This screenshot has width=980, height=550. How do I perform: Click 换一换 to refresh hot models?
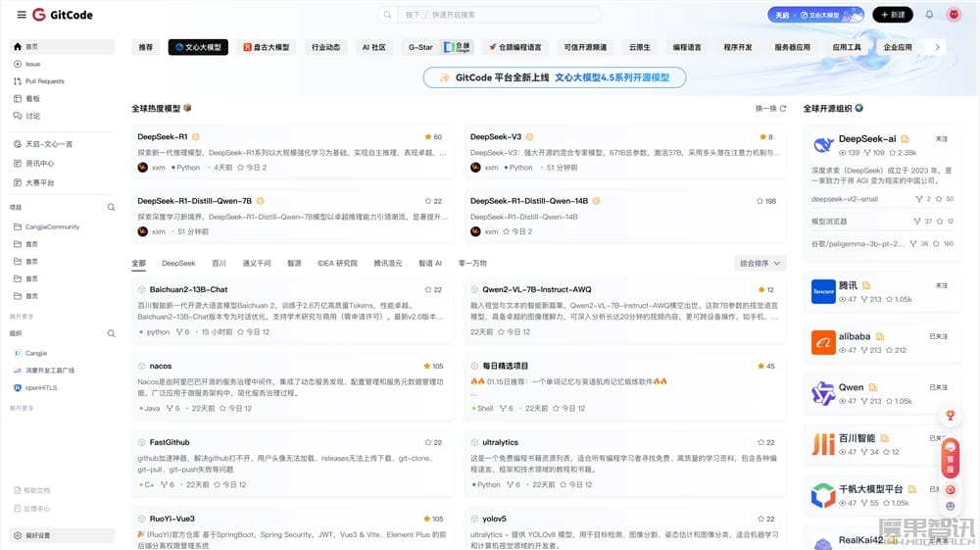[x=770, y=108]
